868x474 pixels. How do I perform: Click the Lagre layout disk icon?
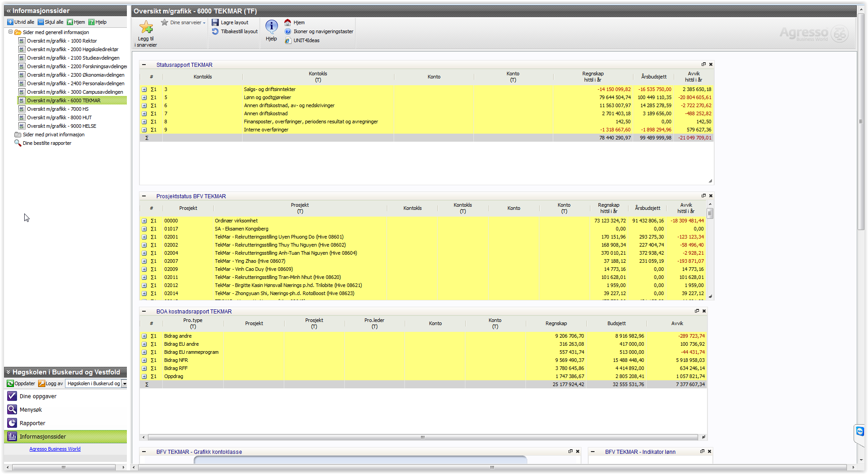[x=215, y=22]
